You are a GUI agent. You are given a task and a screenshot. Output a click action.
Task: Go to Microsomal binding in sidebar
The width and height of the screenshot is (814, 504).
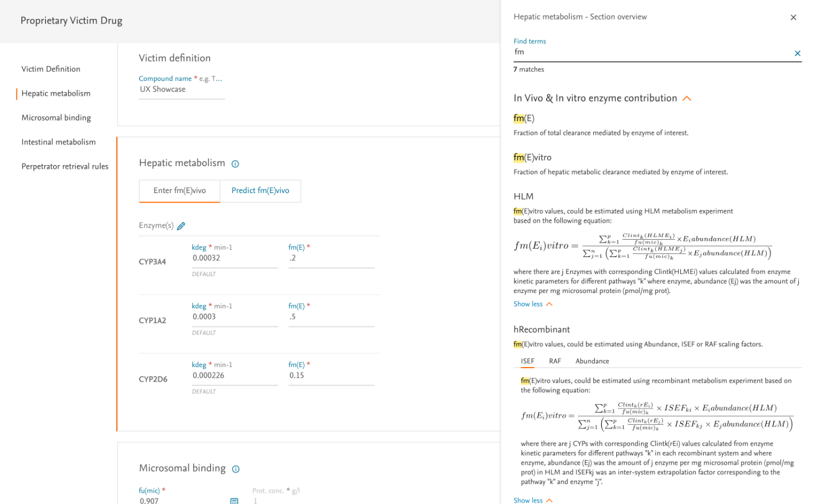tap(56, 118)
